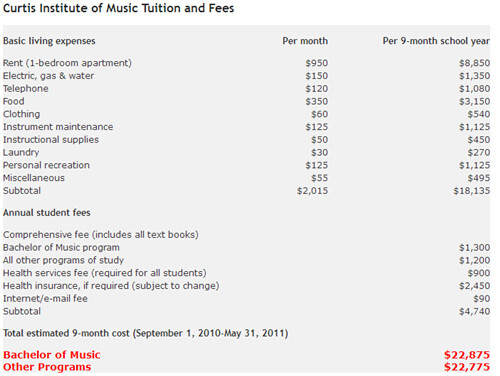The width and height of the screenshot is (500, 376).
Task: Click the Per month column header
Action: 305,41
